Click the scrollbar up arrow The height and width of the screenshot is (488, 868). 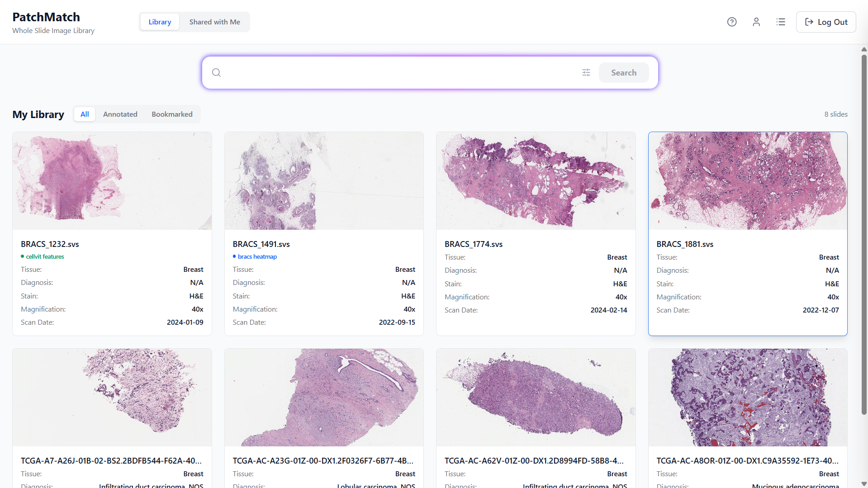864,49
